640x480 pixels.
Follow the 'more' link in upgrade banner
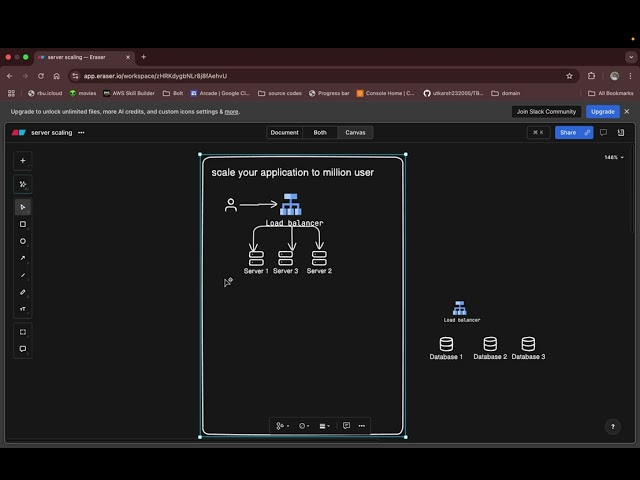[231, 112]
